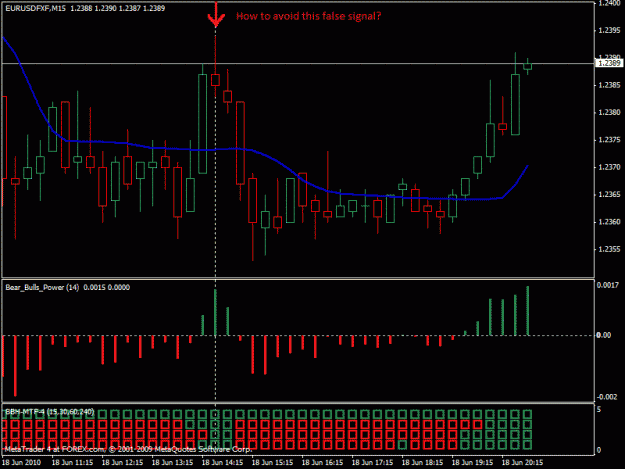625x469 pixels.
Task: Select the 1.2365 price axis label
Action: click(609, 194)
